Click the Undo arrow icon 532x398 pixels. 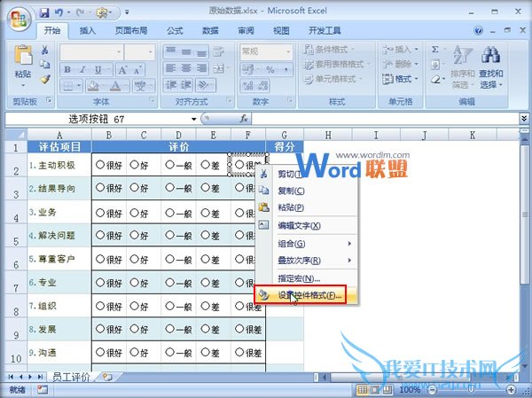[x=59, y=12]
